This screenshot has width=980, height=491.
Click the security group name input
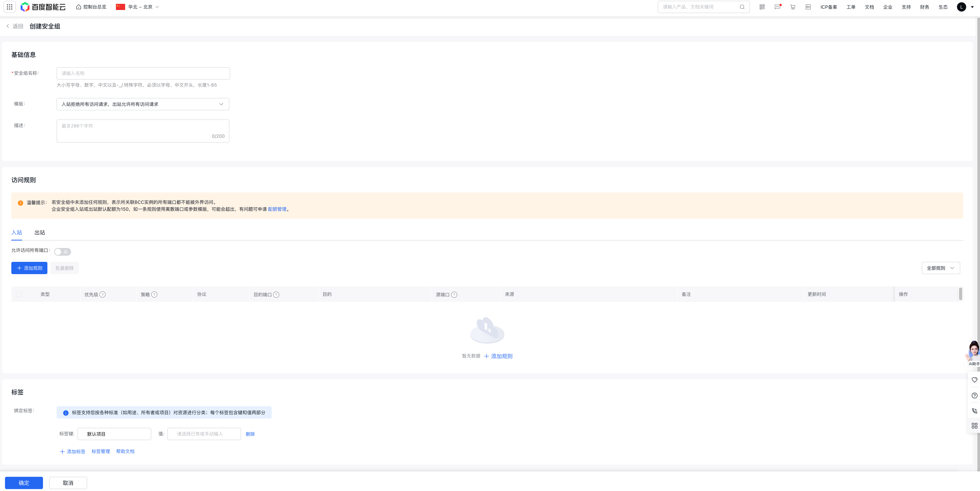point(143,73)
